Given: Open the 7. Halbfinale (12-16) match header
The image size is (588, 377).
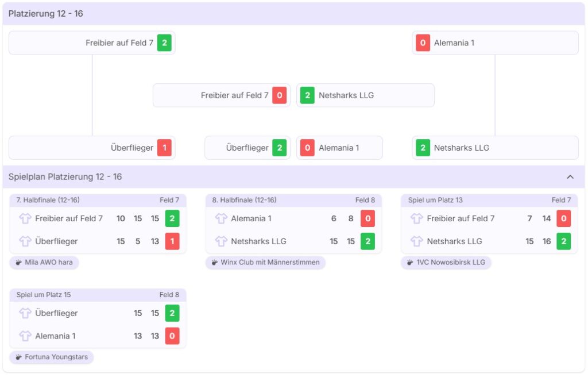Looking at the screenshot, I should click(x=98, y=200).
